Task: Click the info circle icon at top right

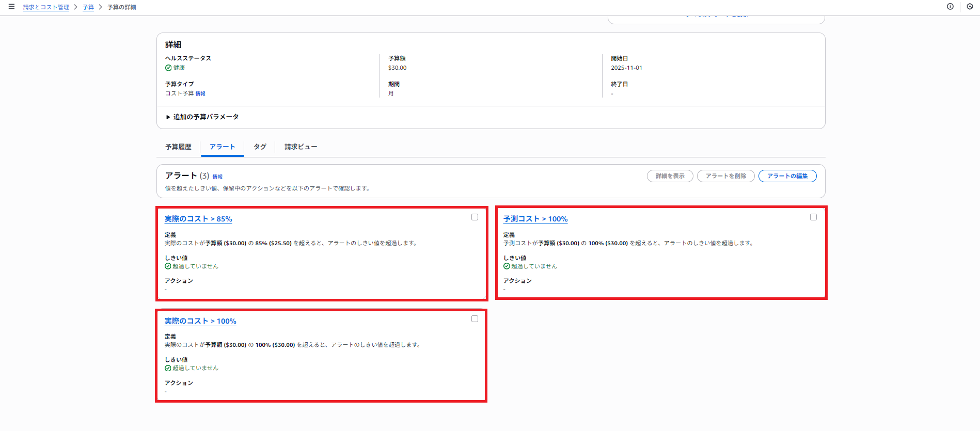Action: coord(950,7)
